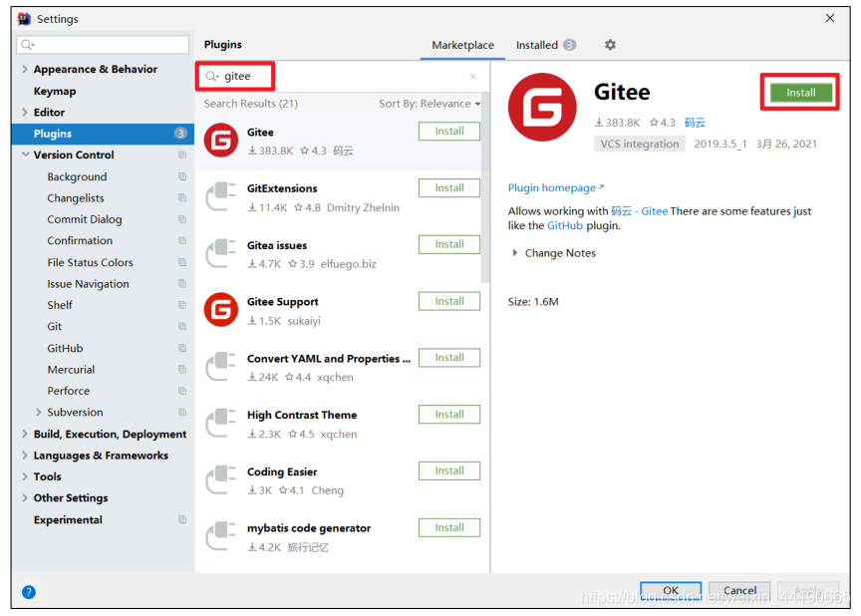Click the project-level icon beside Issue Navigation
The image size is (861, 616).
182,283
